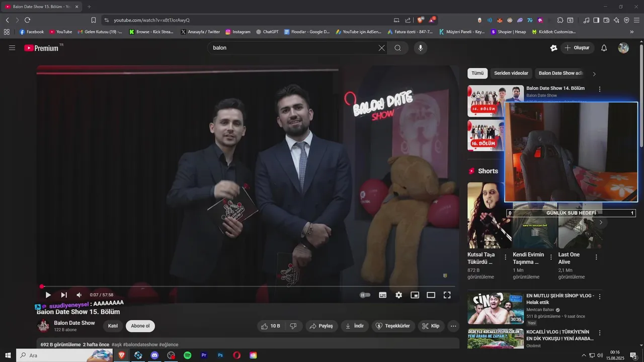Open Brave Wallet icon
Viewport: 644px width, 362px height.
pyautogui.click(x=606, y=20)
